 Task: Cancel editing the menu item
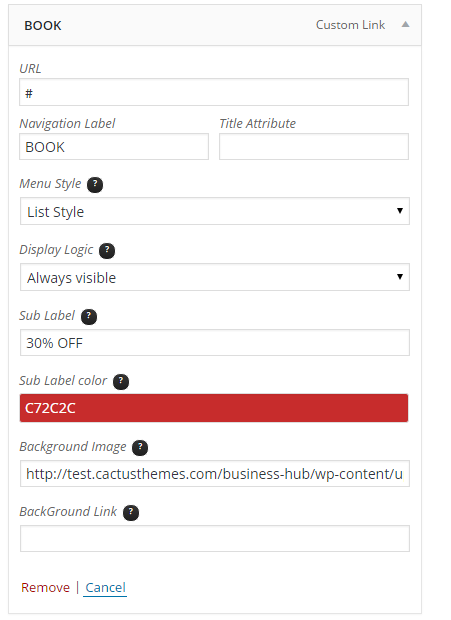click(106, 587)
